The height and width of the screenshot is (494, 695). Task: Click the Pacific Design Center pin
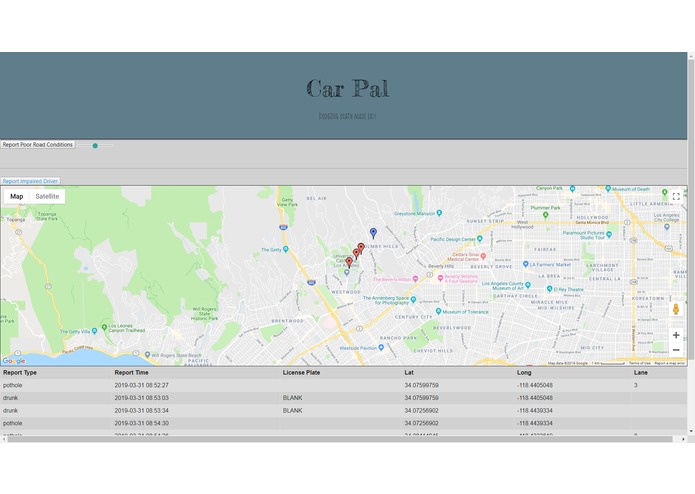tap(480, 239)
